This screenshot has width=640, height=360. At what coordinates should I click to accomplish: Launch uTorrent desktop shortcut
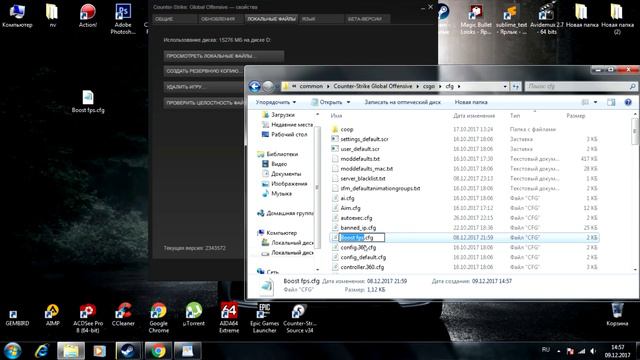coord(193,315)
